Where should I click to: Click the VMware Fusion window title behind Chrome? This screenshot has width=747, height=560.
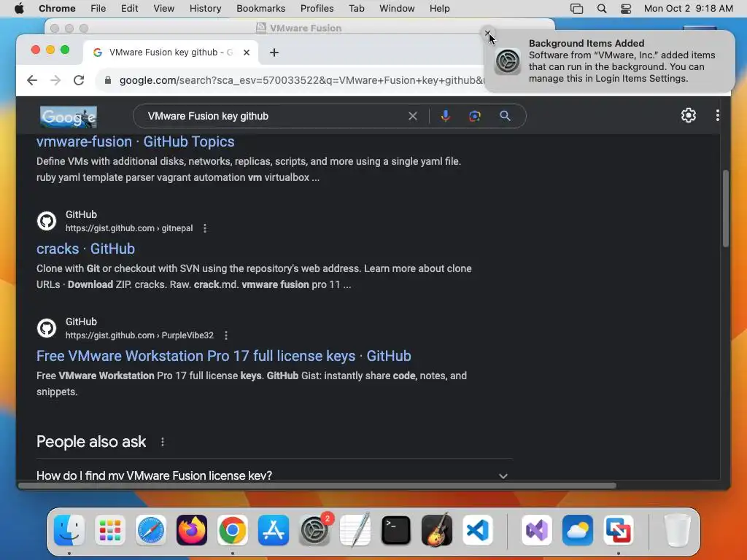[306, 28]
